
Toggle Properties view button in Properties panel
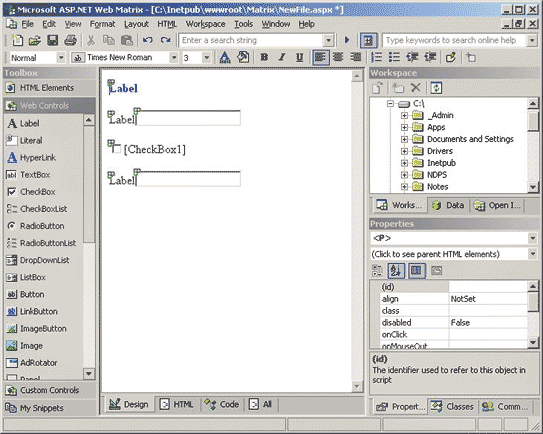[417, 271]
